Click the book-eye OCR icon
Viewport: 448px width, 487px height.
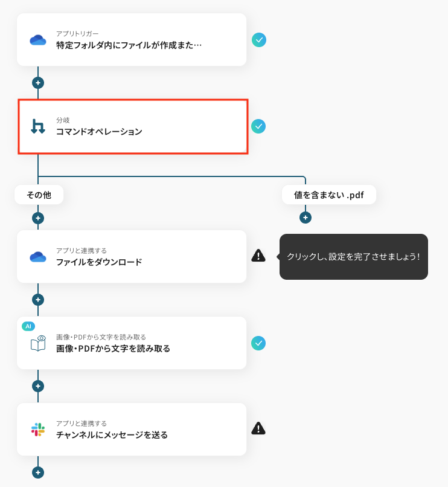point(38,343)
